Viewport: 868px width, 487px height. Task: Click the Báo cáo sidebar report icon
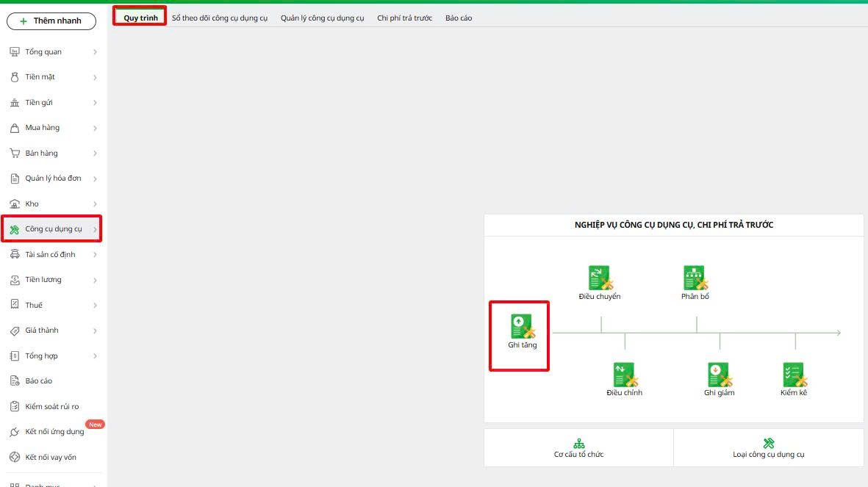click(x=15, y=381)
